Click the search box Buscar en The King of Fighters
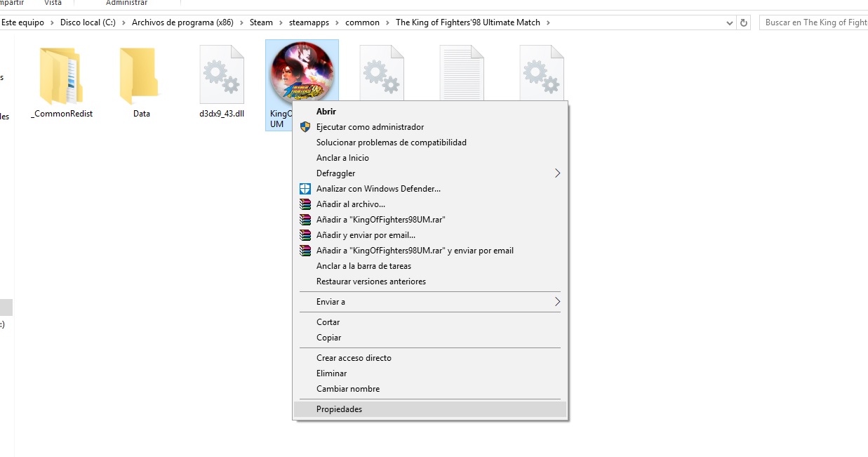The image size is (868, 457). click(814, 22)
